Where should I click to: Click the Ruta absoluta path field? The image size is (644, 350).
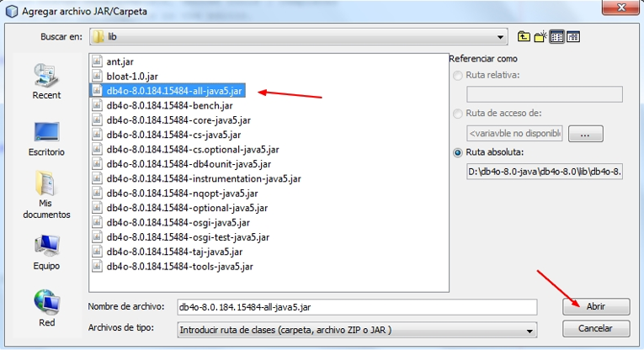coord(544,172)
